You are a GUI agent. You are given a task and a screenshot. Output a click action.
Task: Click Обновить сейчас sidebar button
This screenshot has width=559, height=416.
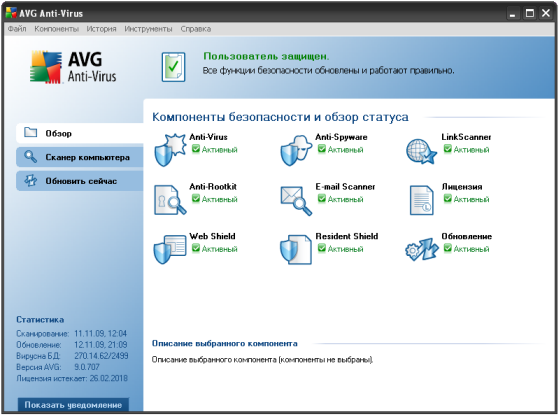[80, 181]
